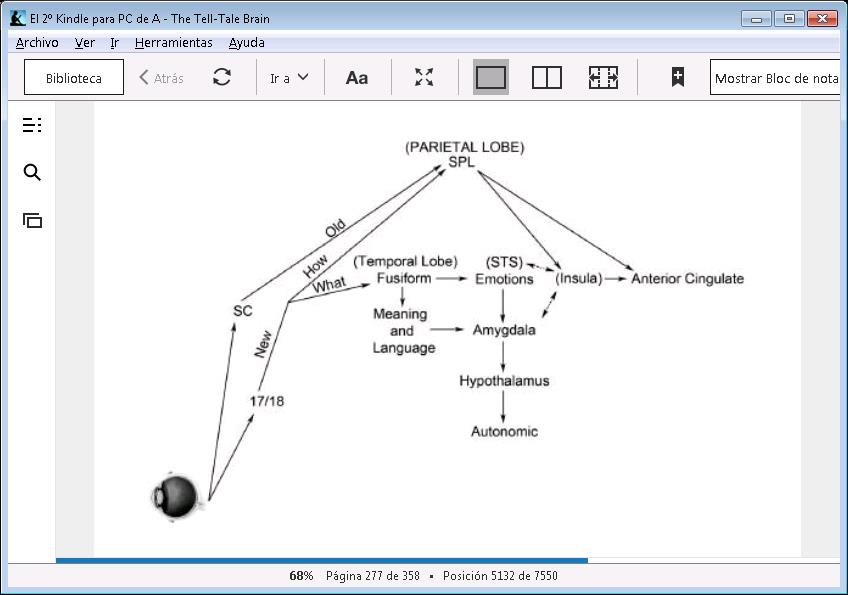Screen dimensions: 848x595
Task: Enter full screen mode
Action: [424, 78]
